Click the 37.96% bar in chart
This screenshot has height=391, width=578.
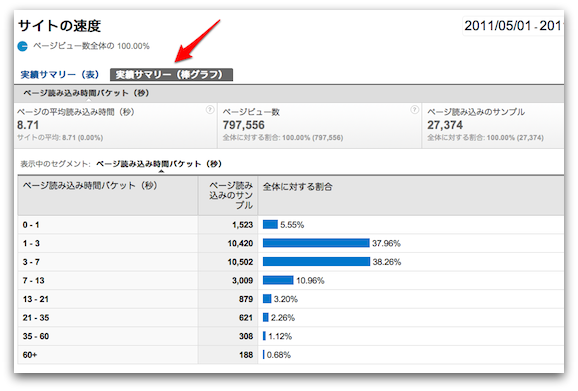pos(316,243)
